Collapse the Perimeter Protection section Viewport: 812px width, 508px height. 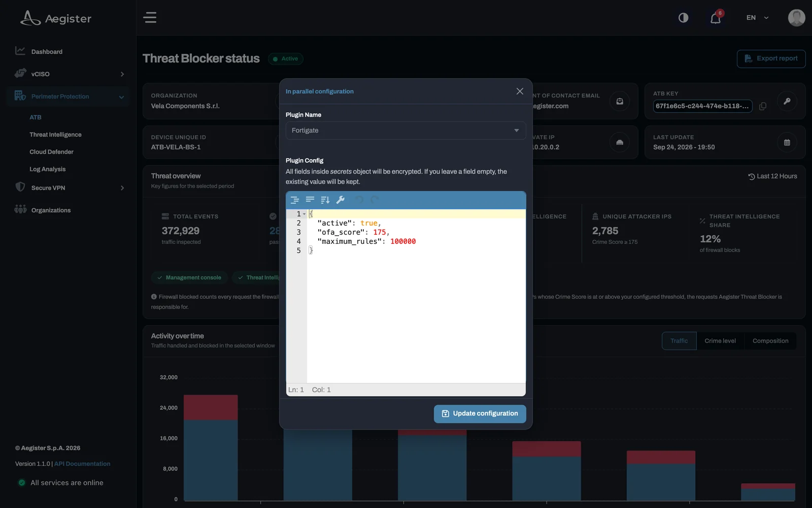point(69,97)
